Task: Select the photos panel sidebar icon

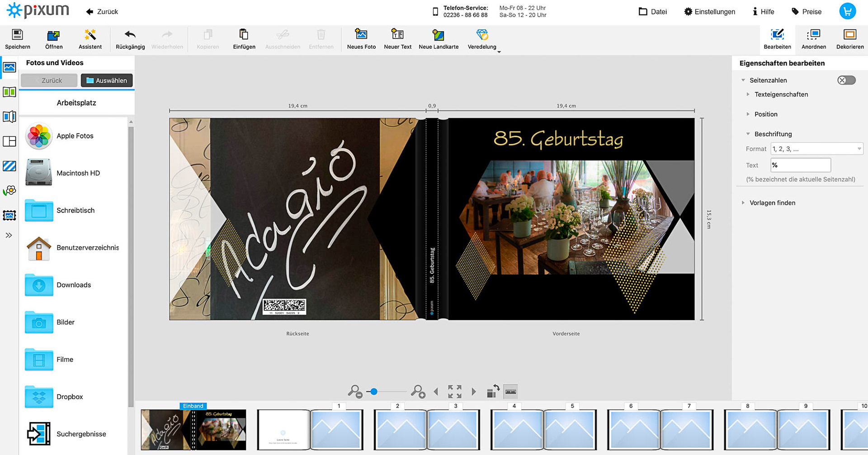Action: point(9,67)
